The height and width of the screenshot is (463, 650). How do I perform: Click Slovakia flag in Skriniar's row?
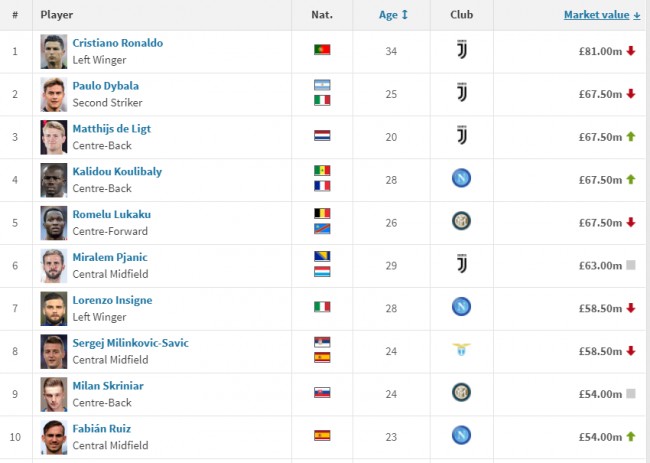tap(322, 393)
